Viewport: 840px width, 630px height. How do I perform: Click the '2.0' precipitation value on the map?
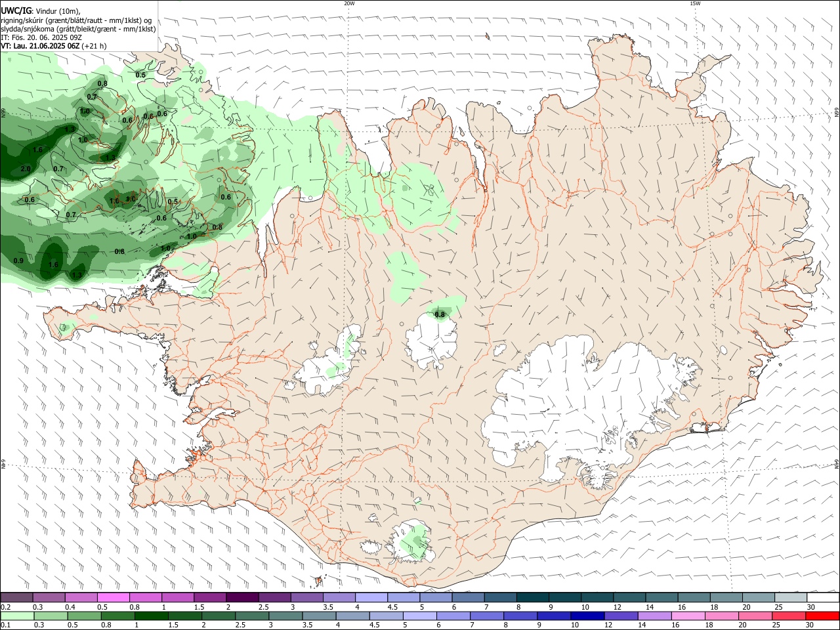point(26,169)
